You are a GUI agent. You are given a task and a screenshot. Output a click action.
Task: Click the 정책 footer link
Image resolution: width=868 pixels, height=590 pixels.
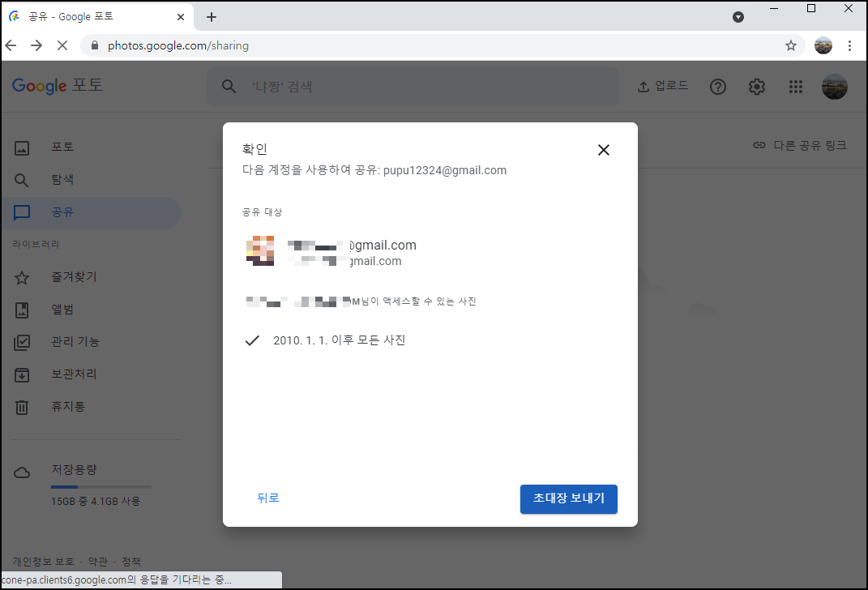pos(131,562)
